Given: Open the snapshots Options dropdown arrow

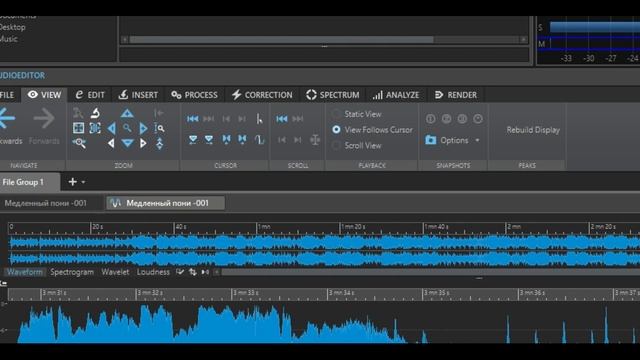Looking at the screenshot, I should click(x=477, y=140).
